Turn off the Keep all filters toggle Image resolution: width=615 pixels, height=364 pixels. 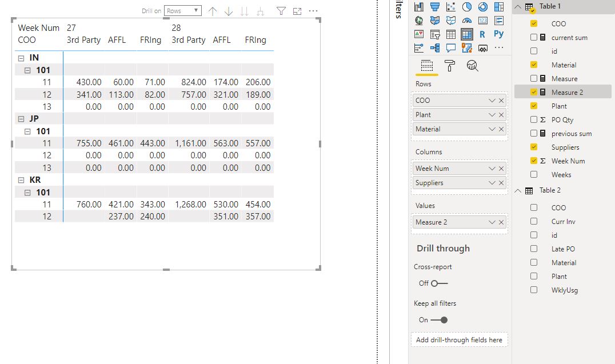(439, 320)
